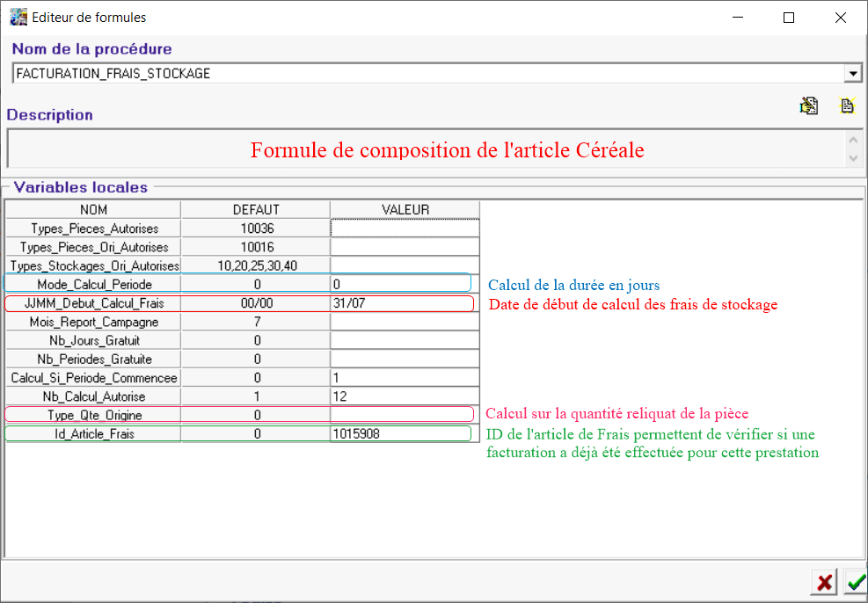Viewport: 868px width, 603px height.
Task: Click the description text about article Céréale
Action: click(x=447, y=150)
